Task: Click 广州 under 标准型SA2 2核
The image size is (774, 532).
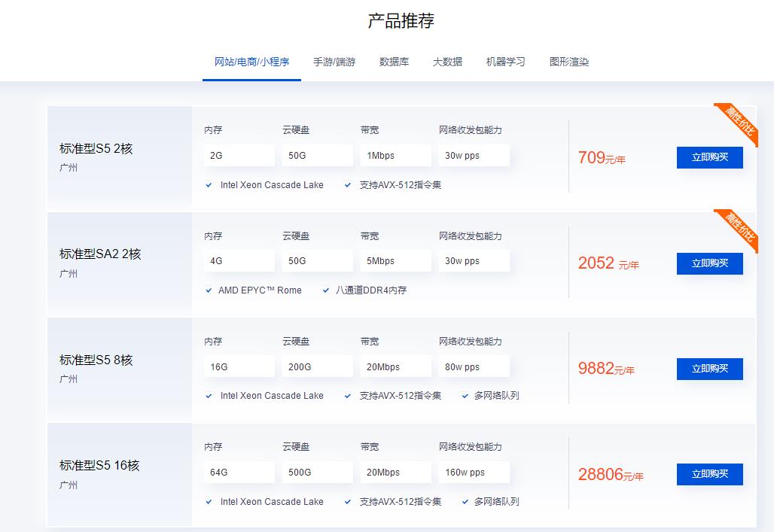Action: pyautogui.click(x=68, y=274)
